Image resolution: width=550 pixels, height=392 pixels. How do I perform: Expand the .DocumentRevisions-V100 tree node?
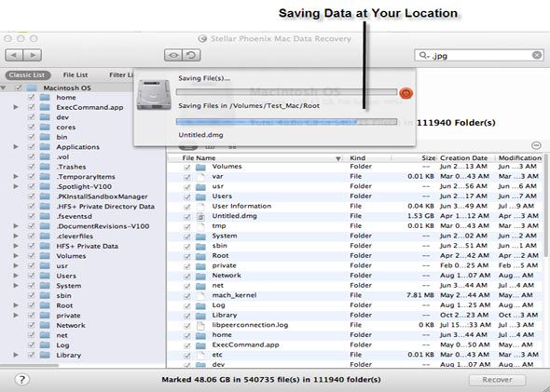pos(16,226)
